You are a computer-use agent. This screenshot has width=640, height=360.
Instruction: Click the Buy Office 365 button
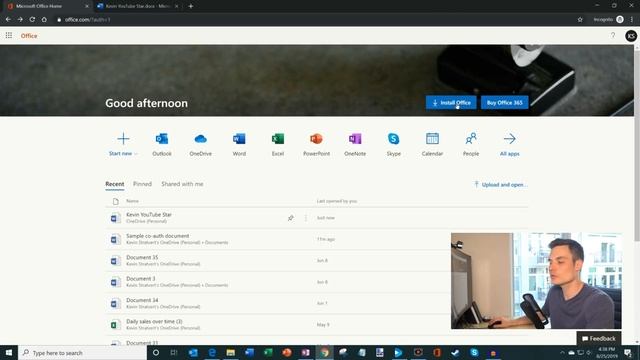504,102
